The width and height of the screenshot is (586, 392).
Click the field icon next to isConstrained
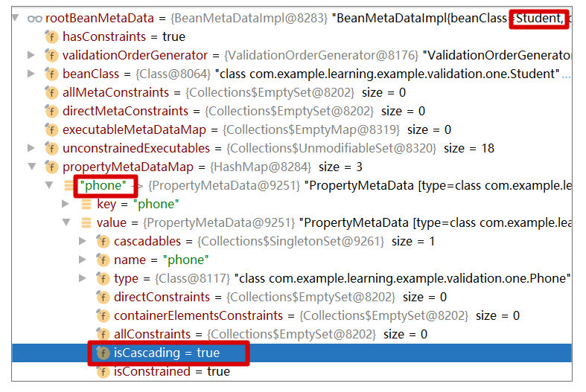pos(103,371)
